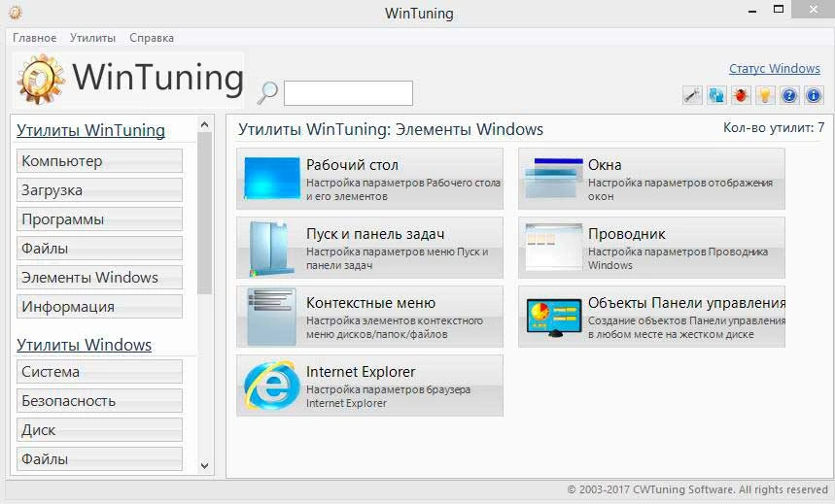
Task: Open the Утилиты menu
Action: [92, 38]
